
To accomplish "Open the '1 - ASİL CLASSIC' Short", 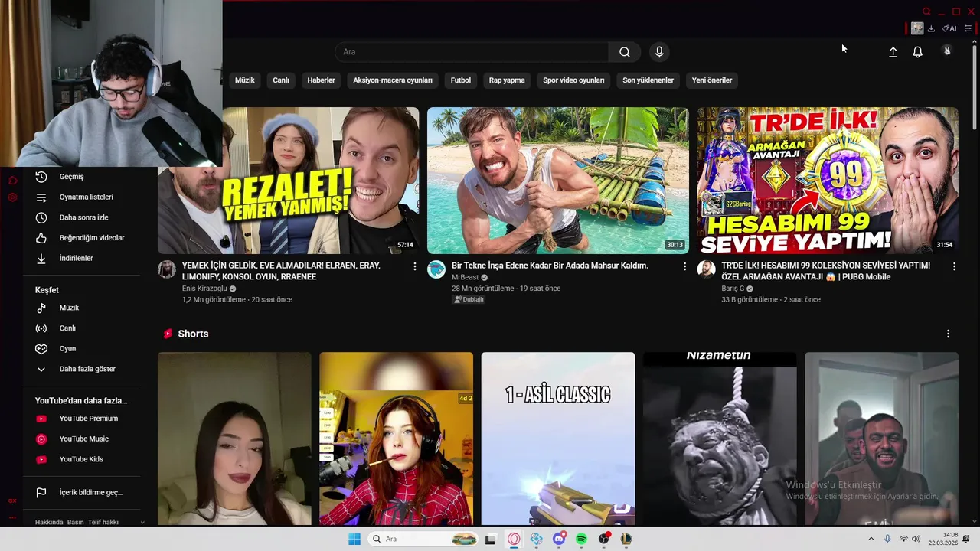I will click(x=557, y=439).
